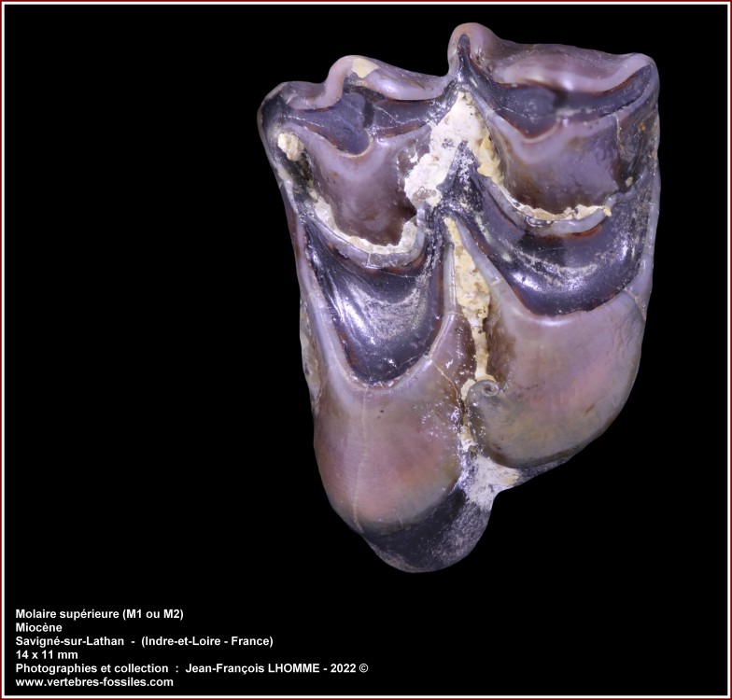Click the copyright © symbol
The image size is (732, 700).
pyautogui.click(x=364, y=668)
